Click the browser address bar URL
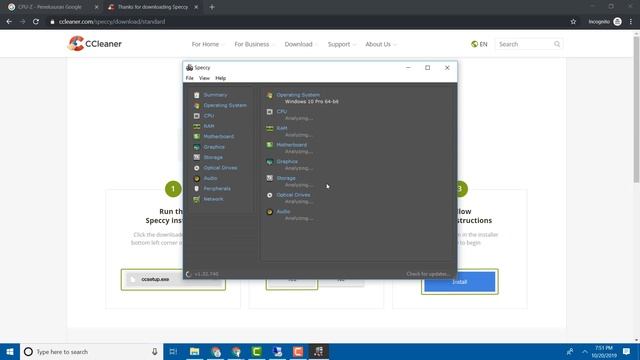The image size is (640, 360). tap(112, 22)
